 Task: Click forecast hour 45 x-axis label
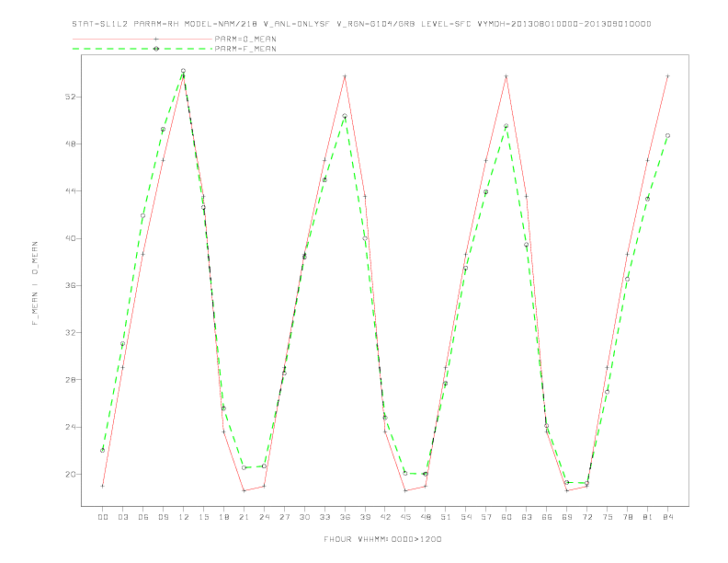pyautogui.click(x=405, y=517)
